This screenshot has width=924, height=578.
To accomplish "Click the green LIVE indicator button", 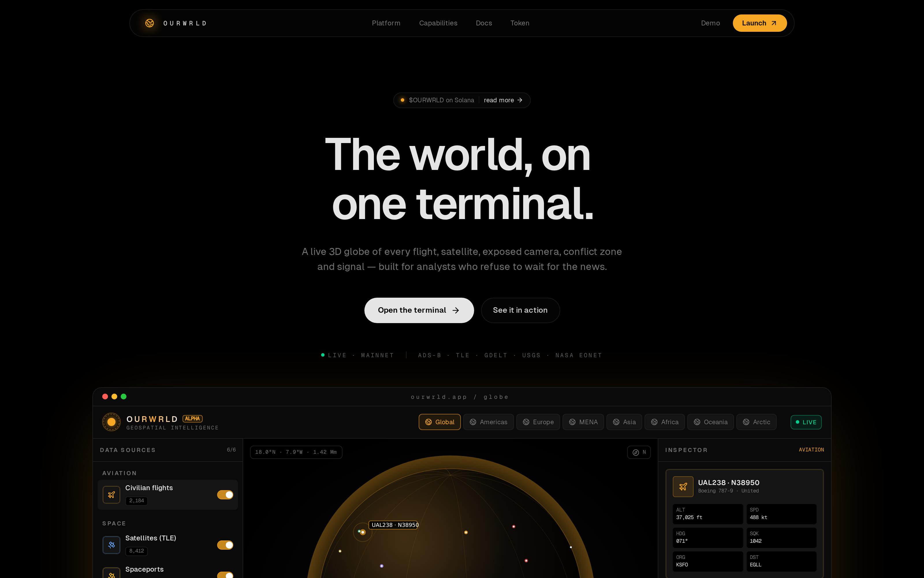I will pos(806,422).
